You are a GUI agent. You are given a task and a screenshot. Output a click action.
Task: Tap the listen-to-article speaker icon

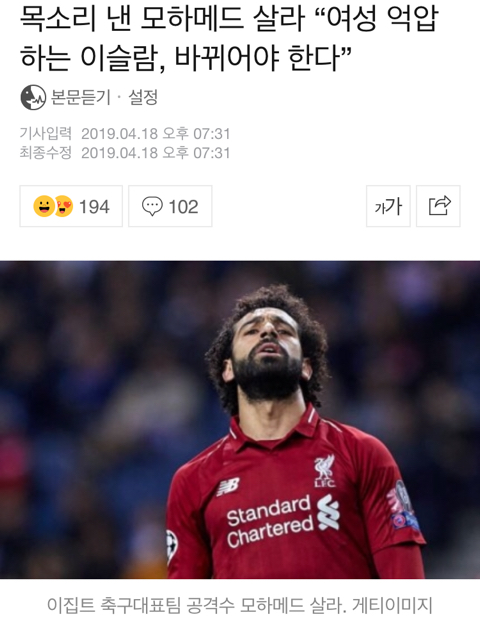tap(33, 97)
